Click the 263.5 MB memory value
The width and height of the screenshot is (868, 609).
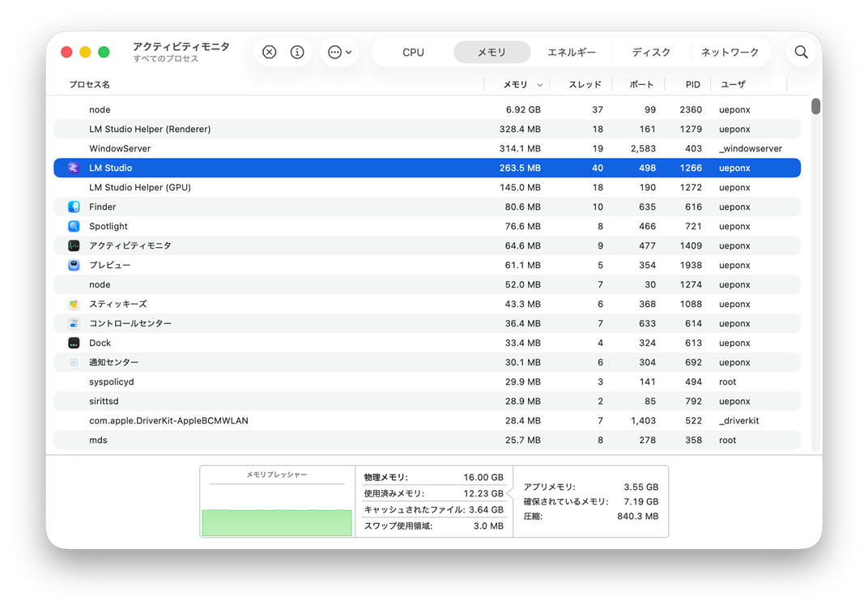[520, 168]
